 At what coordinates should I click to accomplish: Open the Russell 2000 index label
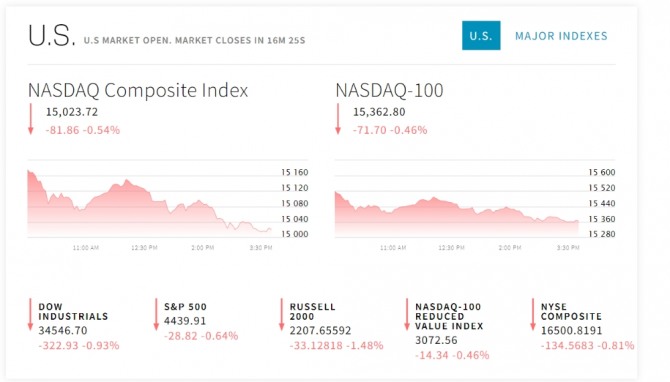(312, 311)
